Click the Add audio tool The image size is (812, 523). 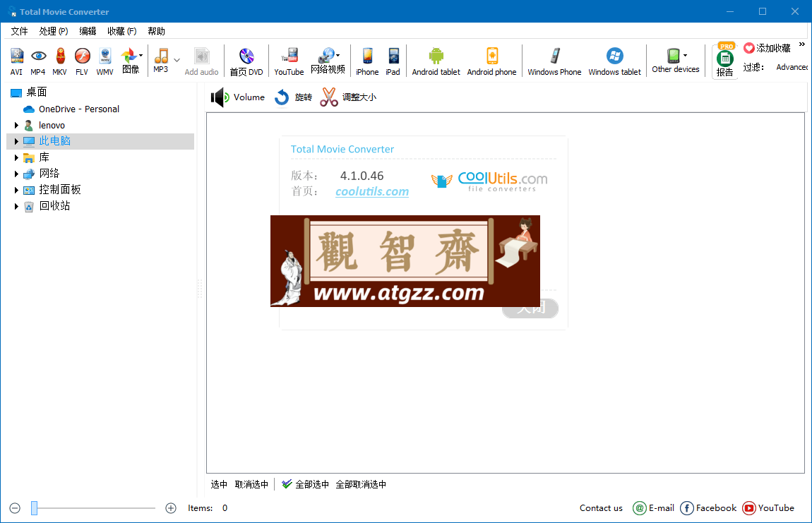[x=201, y=61]
